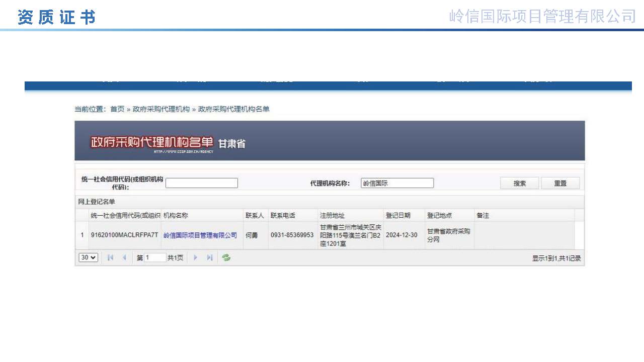Screen dimensions: 644x362
Task: Click 注册地址 column header
Action: (x=350, y=215)
